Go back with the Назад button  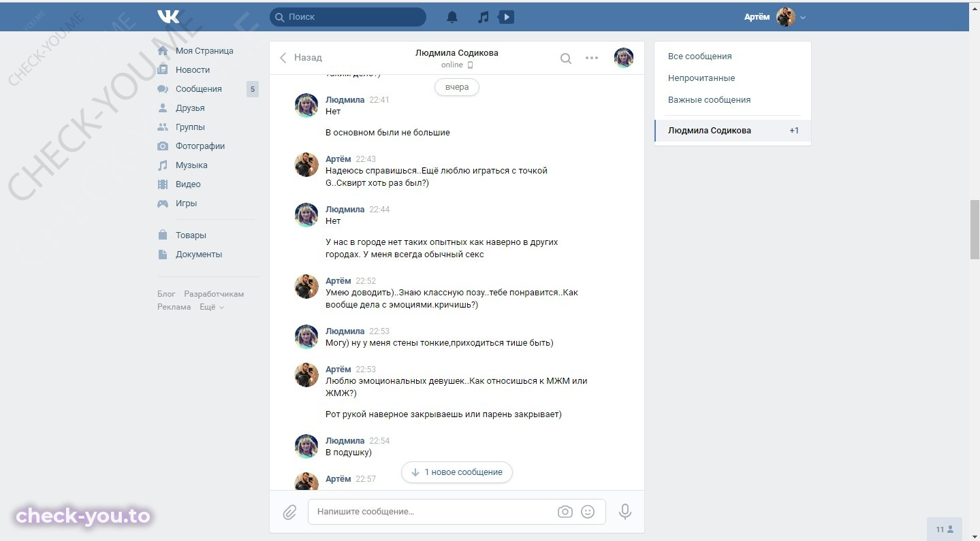coord(300,58)
